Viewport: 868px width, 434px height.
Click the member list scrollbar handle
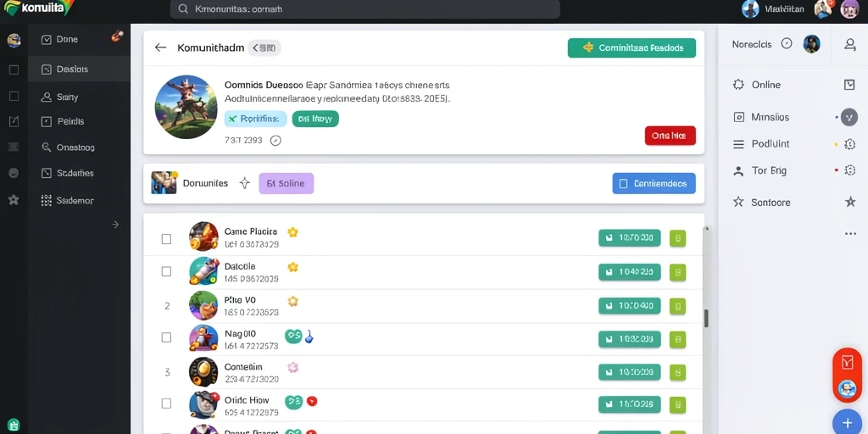point(706,319)
